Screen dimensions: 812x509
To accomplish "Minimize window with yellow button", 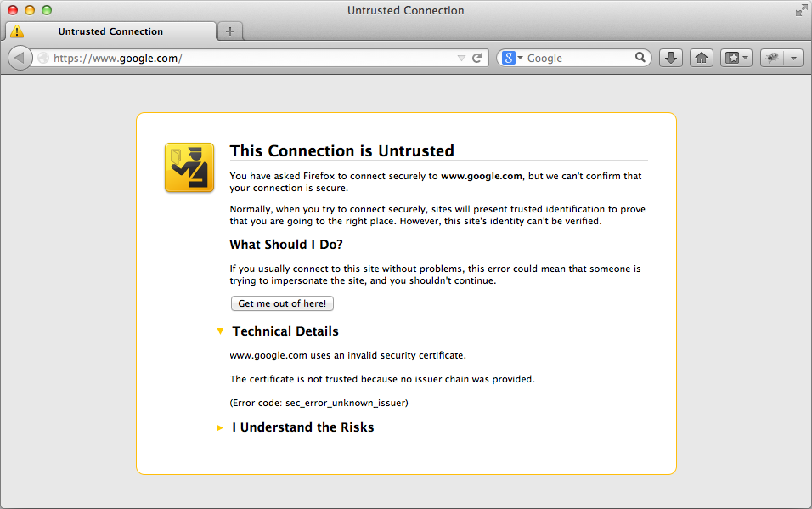I will [x=30, y=10].
